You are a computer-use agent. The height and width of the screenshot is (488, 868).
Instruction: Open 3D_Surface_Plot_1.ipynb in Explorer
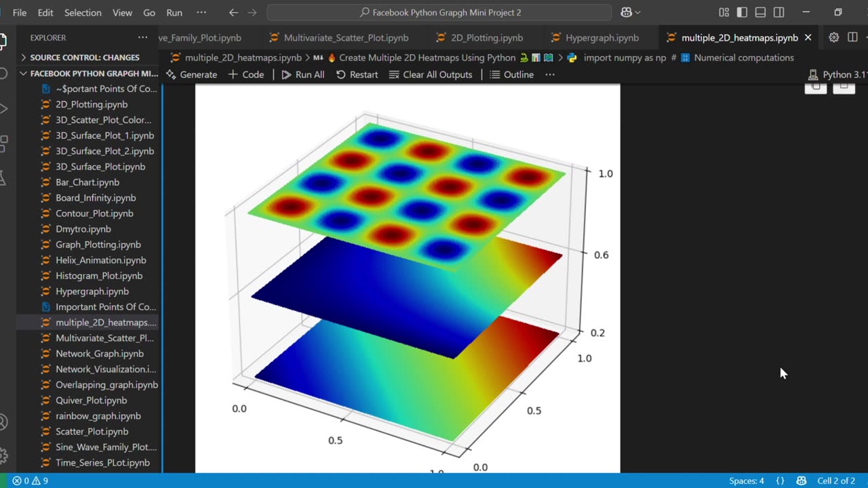(x=104, y=136)
